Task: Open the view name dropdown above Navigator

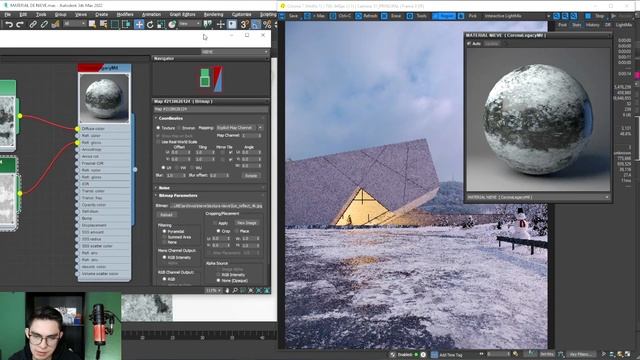Action: tap(235, 52)
